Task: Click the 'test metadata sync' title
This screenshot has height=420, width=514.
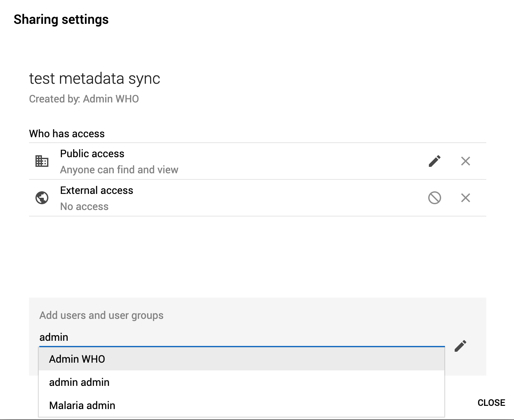Action: (94, 79)
